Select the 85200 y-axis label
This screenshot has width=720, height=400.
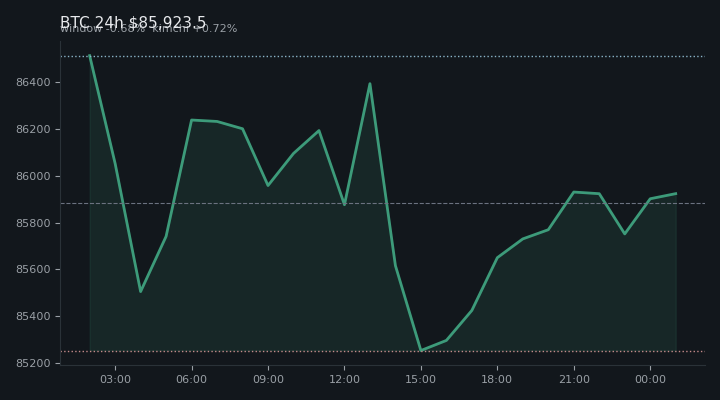tap(33, 363)
